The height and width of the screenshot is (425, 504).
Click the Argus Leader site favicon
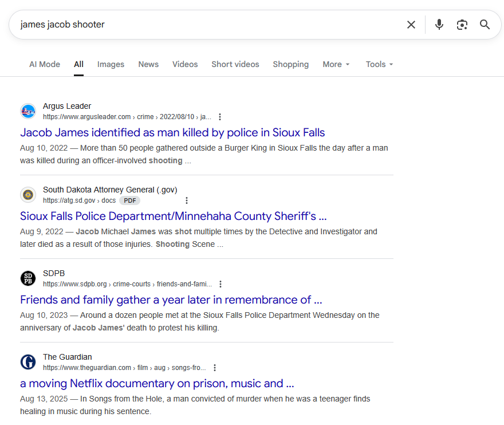point(28,111)
